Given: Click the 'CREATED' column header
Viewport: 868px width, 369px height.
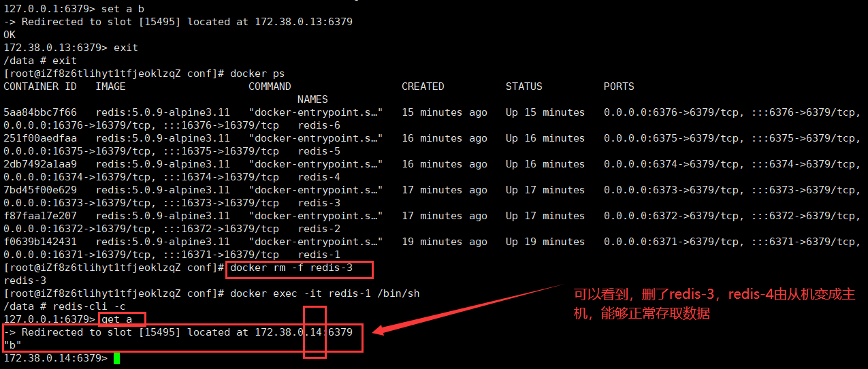Looking at the screenshot, I should 423,86.
